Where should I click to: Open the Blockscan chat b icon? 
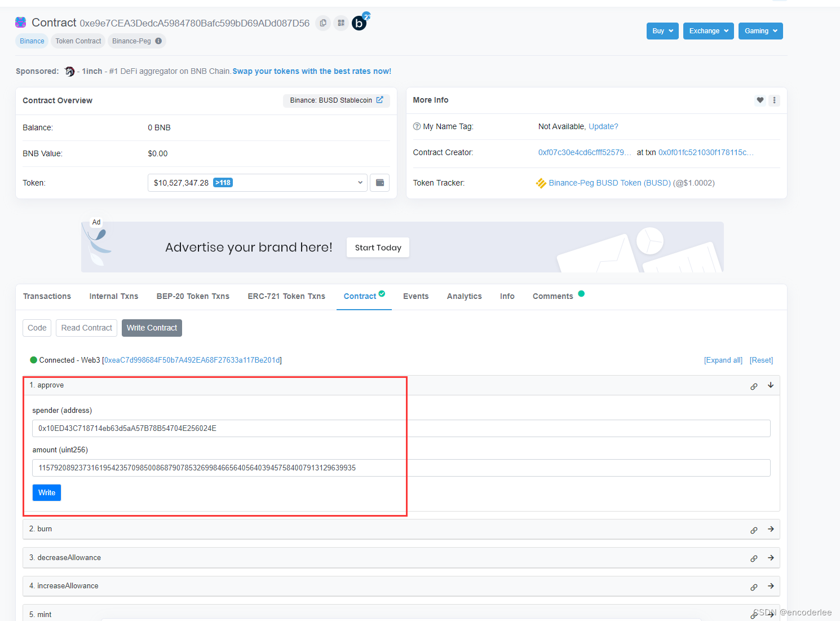click(x=360, y=23)
